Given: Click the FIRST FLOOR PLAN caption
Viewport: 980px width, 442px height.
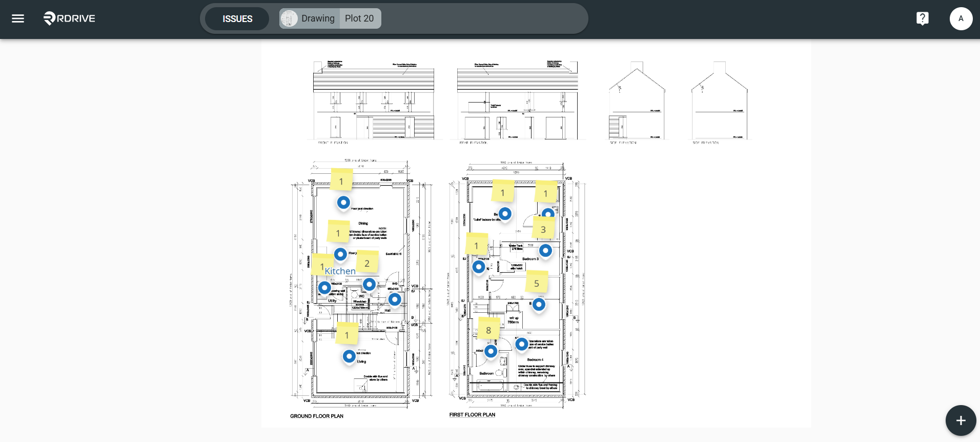Looking at the screenshot, I should (472, 414).
